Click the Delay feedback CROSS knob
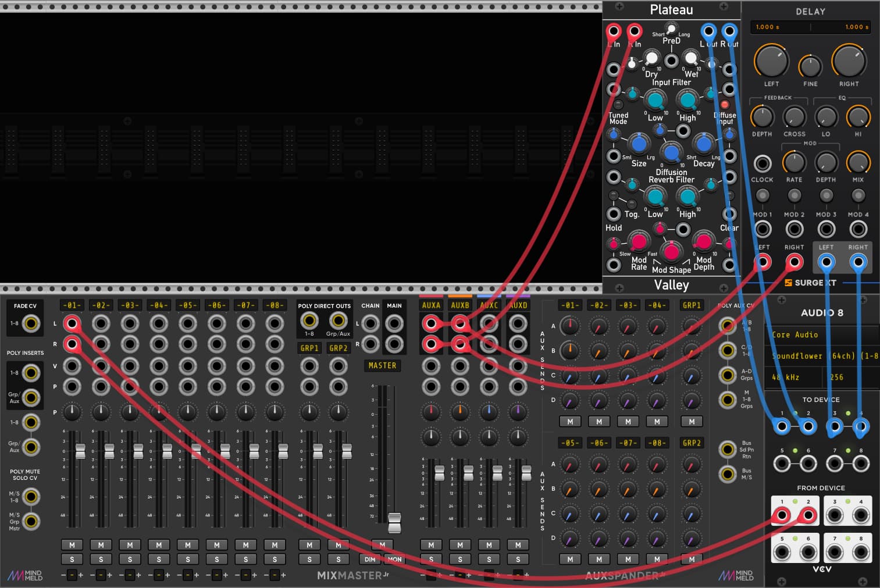This screenshot has width=880, height=588. tap(794, 117)
